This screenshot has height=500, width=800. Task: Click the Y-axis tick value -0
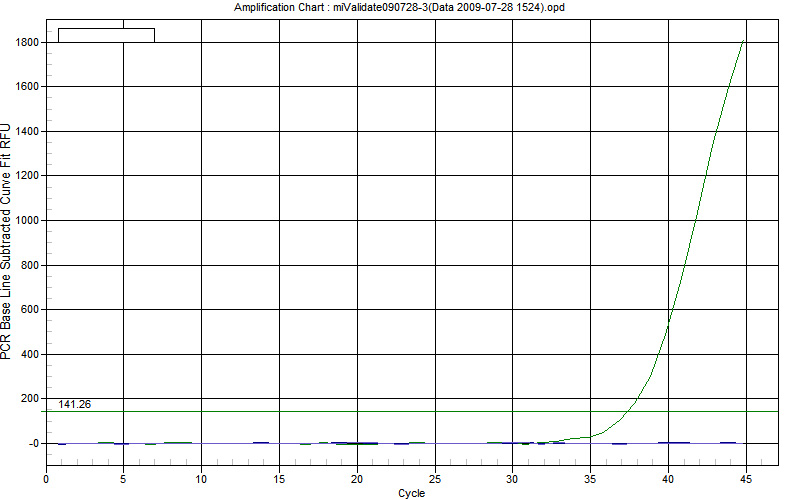click(x=34, y=443)
